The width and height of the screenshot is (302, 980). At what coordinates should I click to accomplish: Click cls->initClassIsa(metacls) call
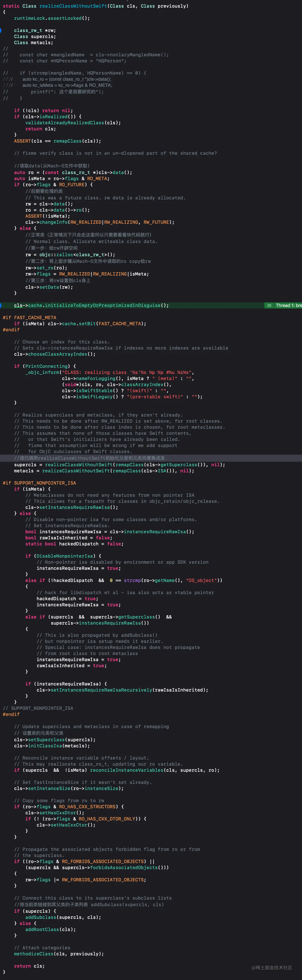click(x=52, y=746)
